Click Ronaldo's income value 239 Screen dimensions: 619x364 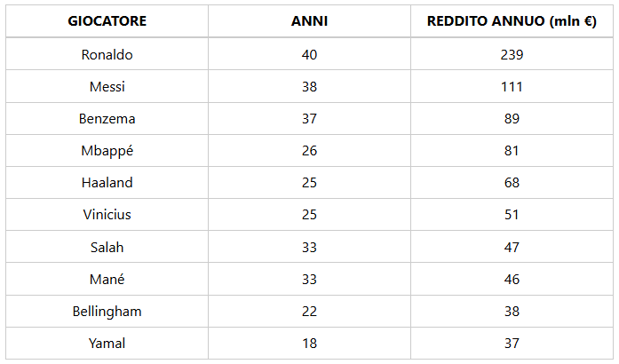click(511, 55)
